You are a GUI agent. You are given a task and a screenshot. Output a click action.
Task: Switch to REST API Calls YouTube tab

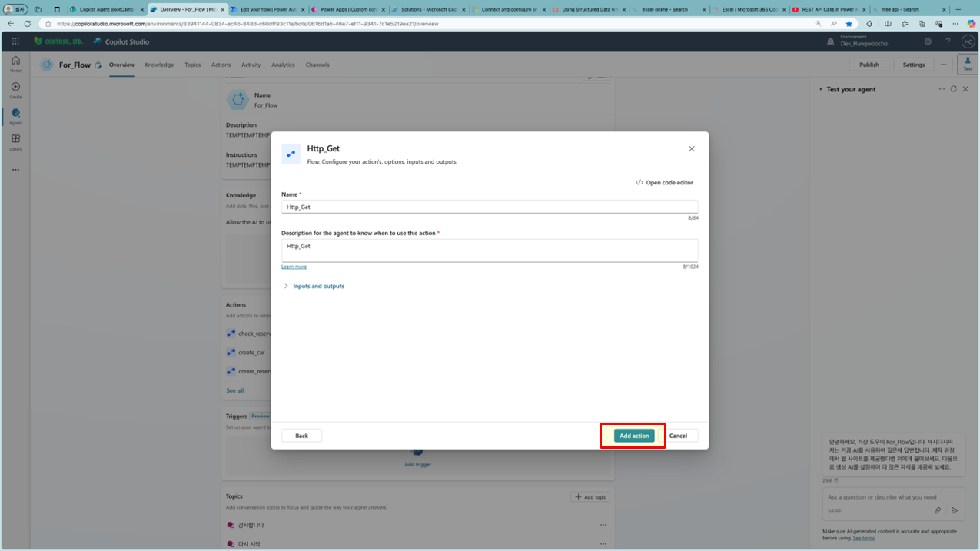pos(829,9)
